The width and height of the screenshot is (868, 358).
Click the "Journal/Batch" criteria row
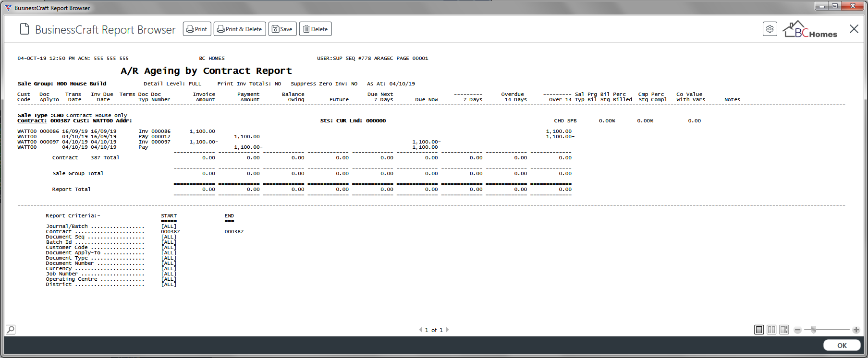pyautogui.click(x=111, y=227)
